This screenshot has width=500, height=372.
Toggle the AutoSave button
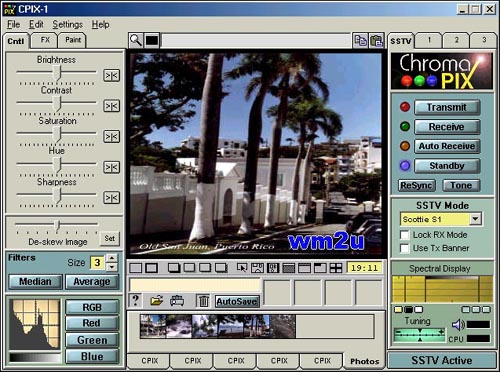tap(237, 301)
